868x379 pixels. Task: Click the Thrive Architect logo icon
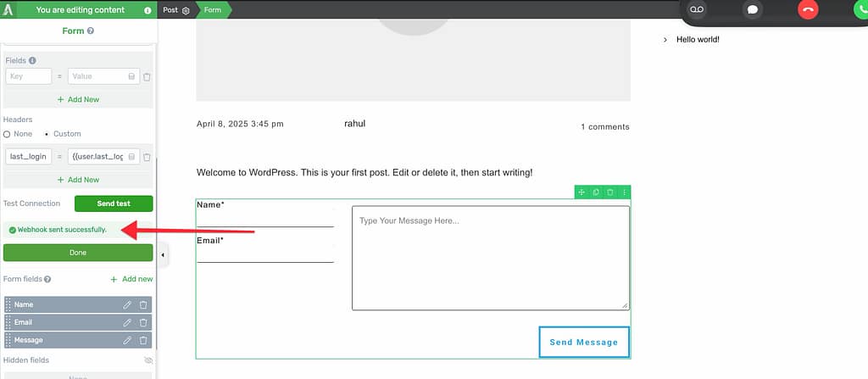(x=8, y=10)
